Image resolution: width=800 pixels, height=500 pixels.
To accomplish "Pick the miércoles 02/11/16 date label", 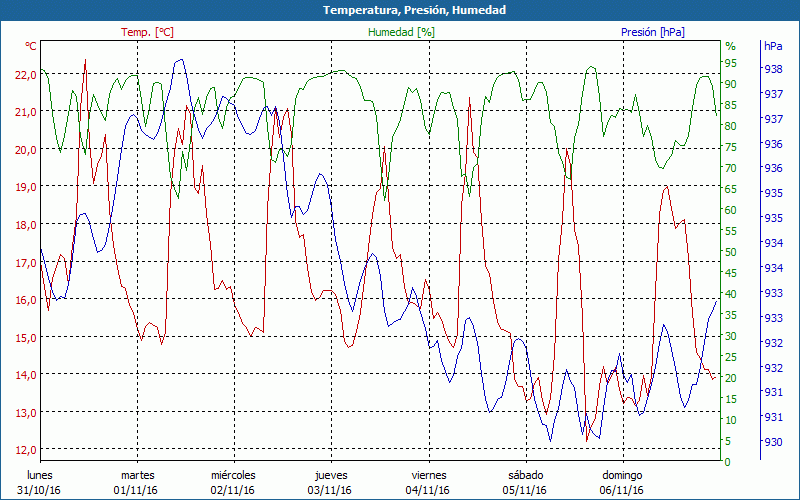I will pyautogui.click(x=234, y=482).
